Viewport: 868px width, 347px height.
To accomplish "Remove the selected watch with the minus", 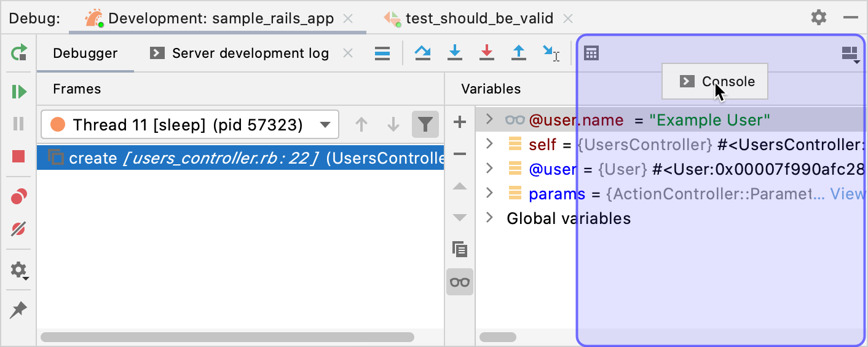I will (460, 154).
